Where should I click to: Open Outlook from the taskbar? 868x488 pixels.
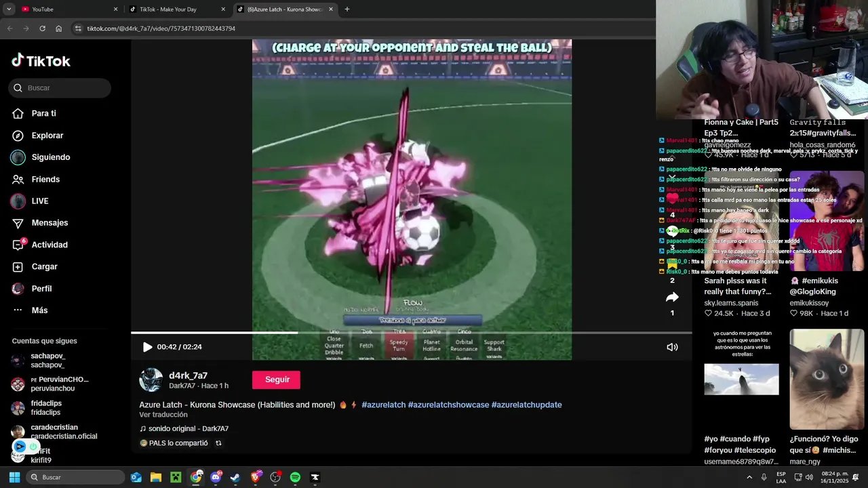(x=136, y=477)
